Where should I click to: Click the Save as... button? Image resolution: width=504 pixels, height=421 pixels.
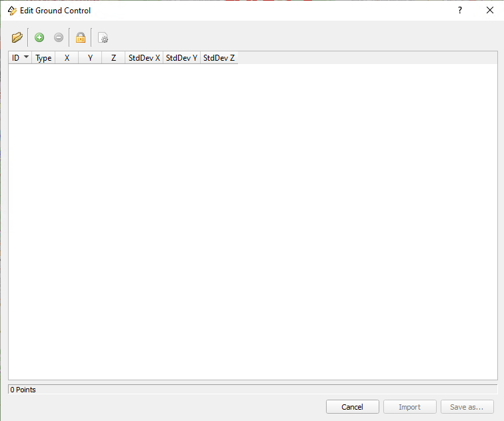pos(467,407)
